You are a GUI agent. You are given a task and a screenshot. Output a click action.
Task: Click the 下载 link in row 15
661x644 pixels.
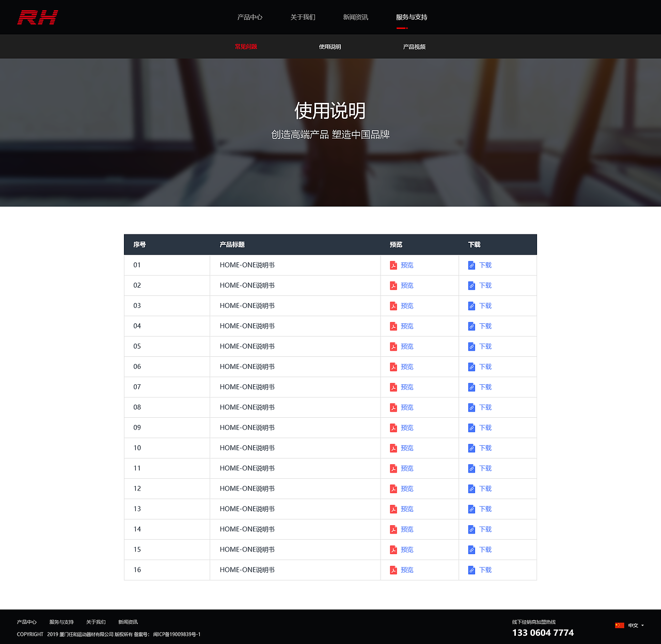click(485, 549)
